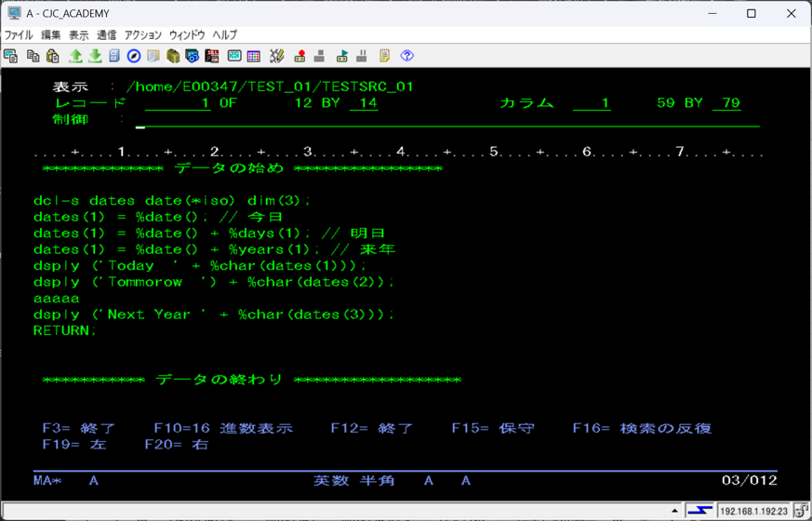Click the line 'dcl-s dates date(*iso) dim(3);'
812x521 pixels.
click(x=171, y=200)
